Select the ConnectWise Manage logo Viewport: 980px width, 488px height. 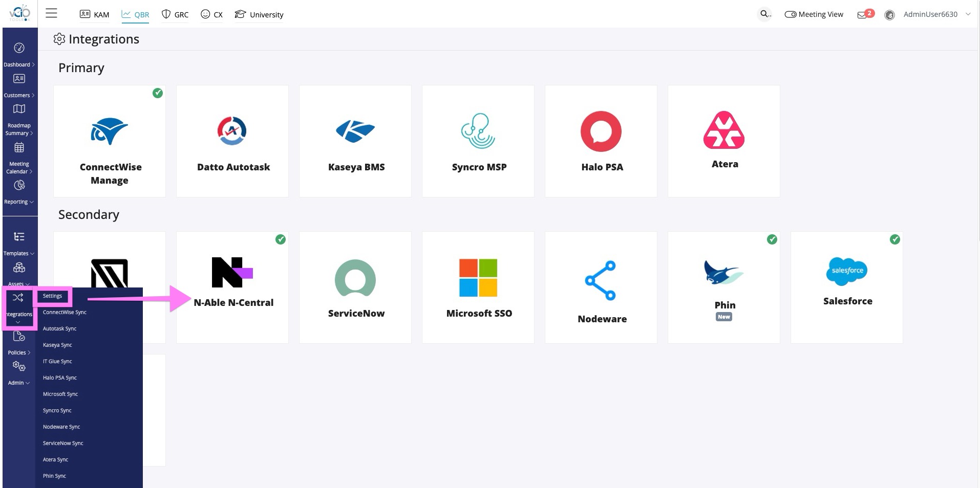coord(109,131)
